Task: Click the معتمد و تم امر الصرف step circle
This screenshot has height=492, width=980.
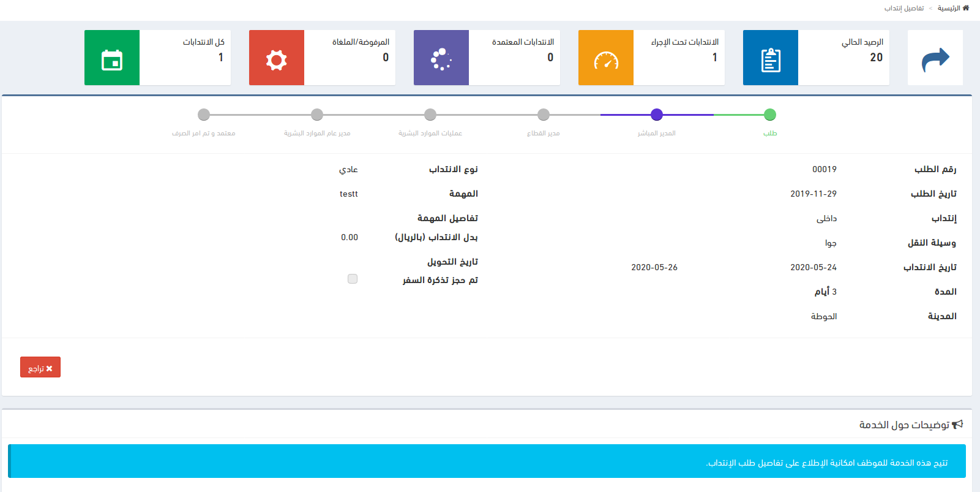Action: tap(204, 115)
